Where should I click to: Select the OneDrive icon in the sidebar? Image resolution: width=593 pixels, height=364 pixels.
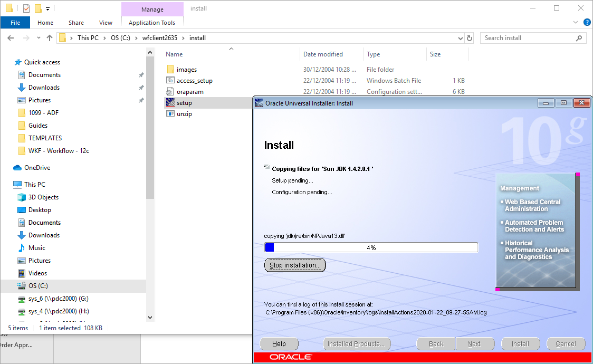pyautogui.click(x=18, y=167)
